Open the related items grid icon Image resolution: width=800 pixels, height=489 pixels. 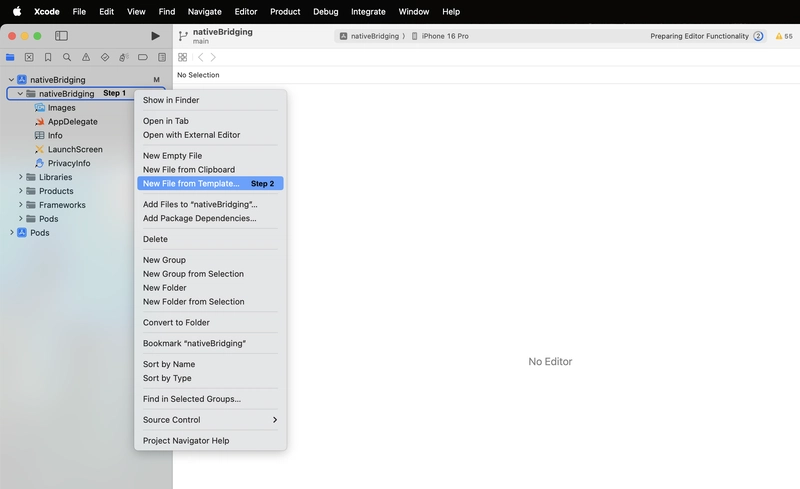182,57
